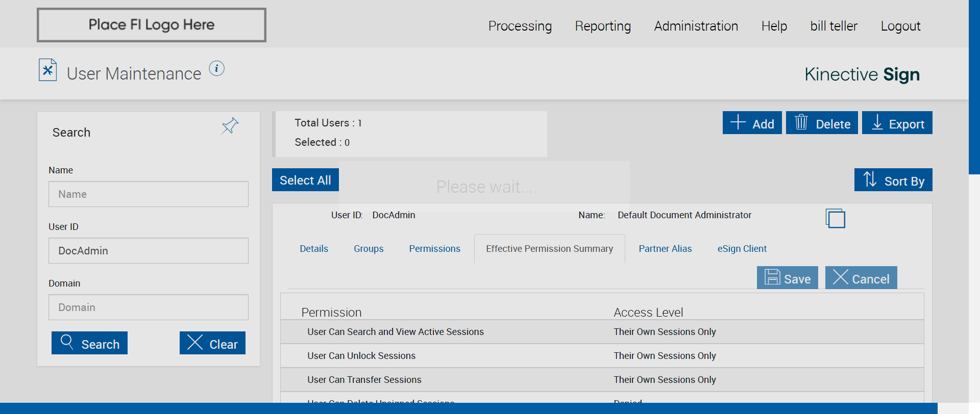The image size is (980, 414).
Task: Switch to the Permissions tab
Action: pyautogui.click(x=434, y=249)
